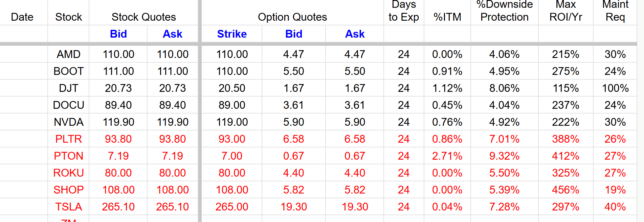Click TSLA %ITM value 0.04%

447,207
